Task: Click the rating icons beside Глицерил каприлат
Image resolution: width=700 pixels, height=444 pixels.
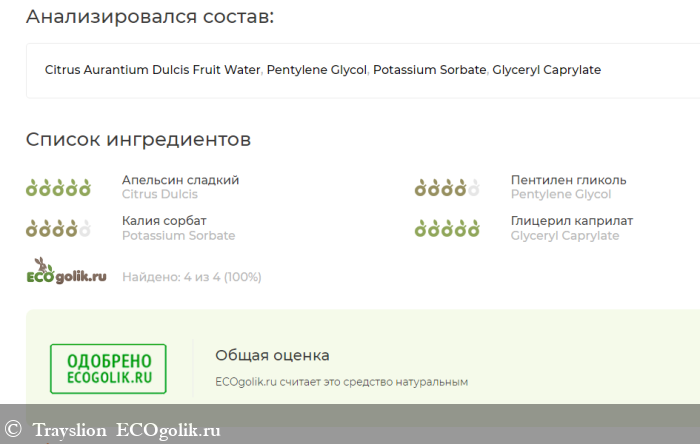Action: click(447, 229)
